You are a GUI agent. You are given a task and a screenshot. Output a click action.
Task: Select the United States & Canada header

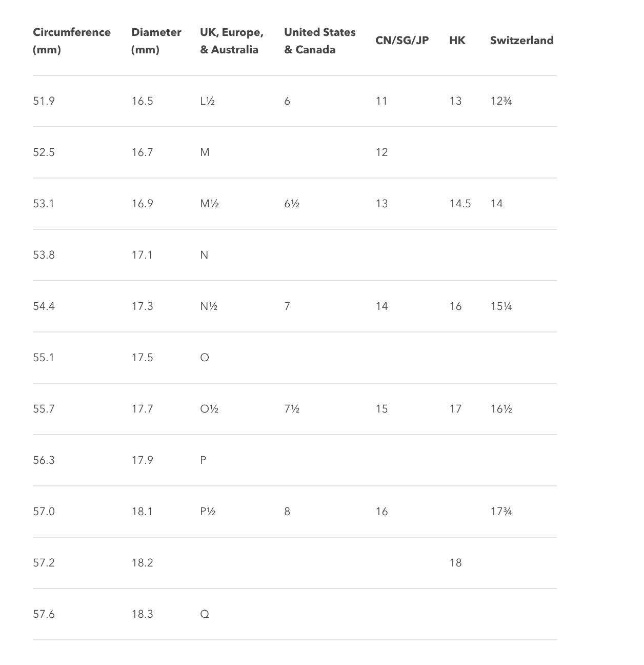coord(320,41)
